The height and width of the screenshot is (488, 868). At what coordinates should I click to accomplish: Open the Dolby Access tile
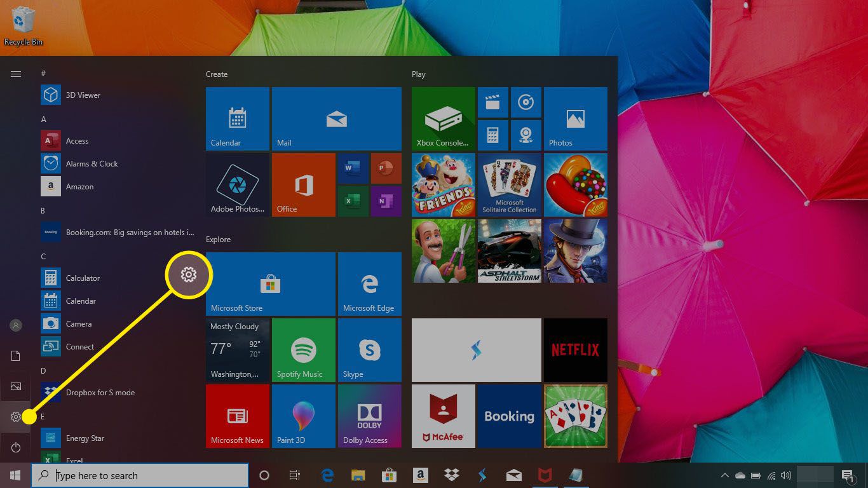tap(369, 416)
